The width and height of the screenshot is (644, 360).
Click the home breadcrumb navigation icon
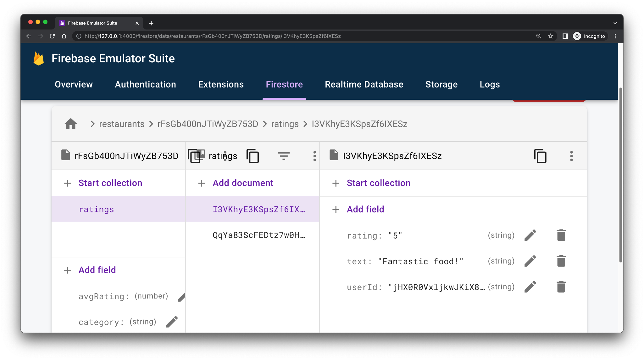70,124
